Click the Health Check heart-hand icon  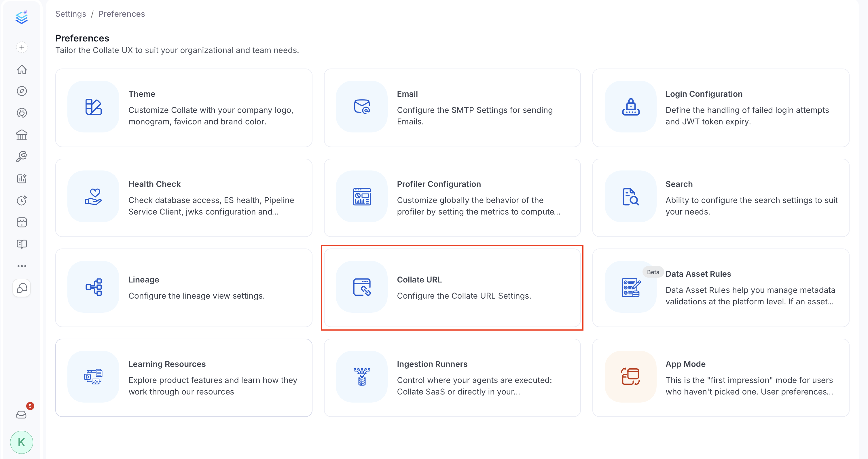[93, 197]
